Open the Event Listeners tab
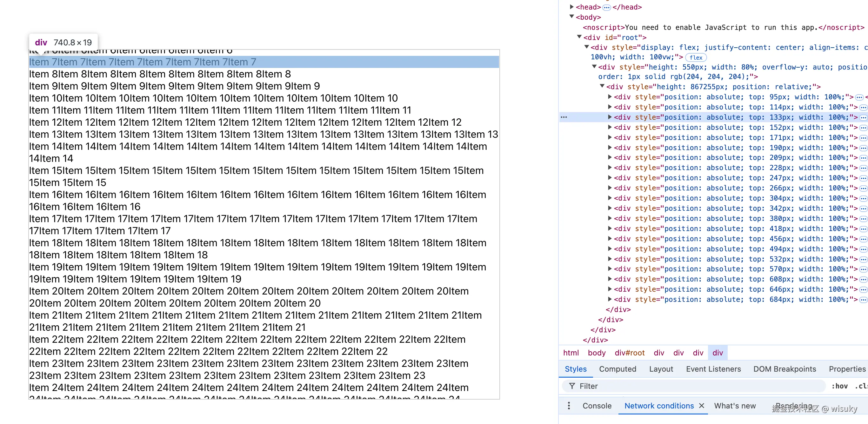The image size is (868, 424). [x=713, y=369]
